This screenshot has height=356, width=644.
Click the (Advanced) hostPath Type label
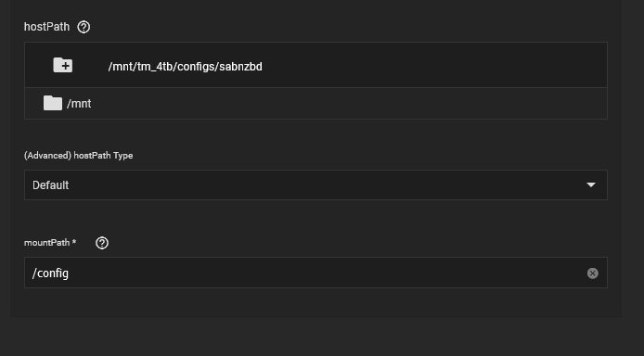click(x=79, y=156)
